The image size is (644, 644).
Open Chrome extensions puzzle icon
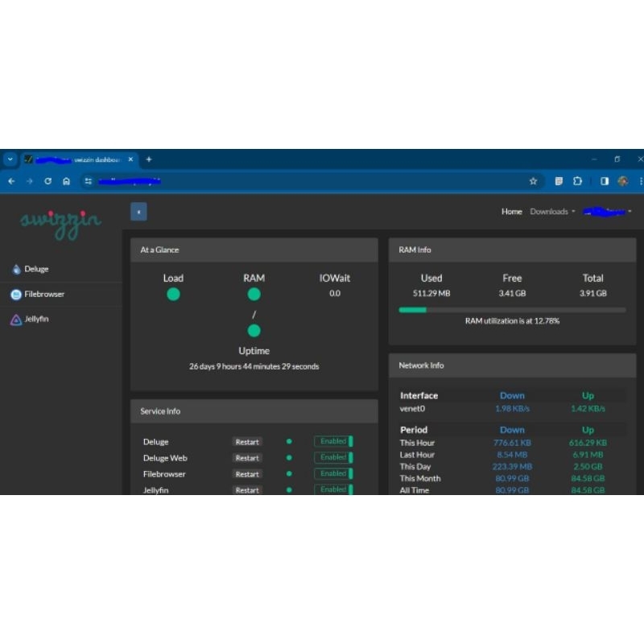point(578,181)
